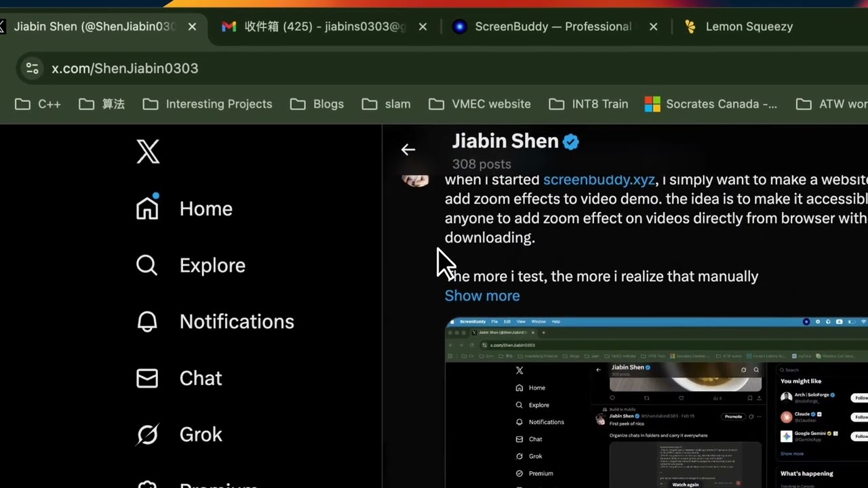Open the ATW bookmarks folder

[831, 104]
